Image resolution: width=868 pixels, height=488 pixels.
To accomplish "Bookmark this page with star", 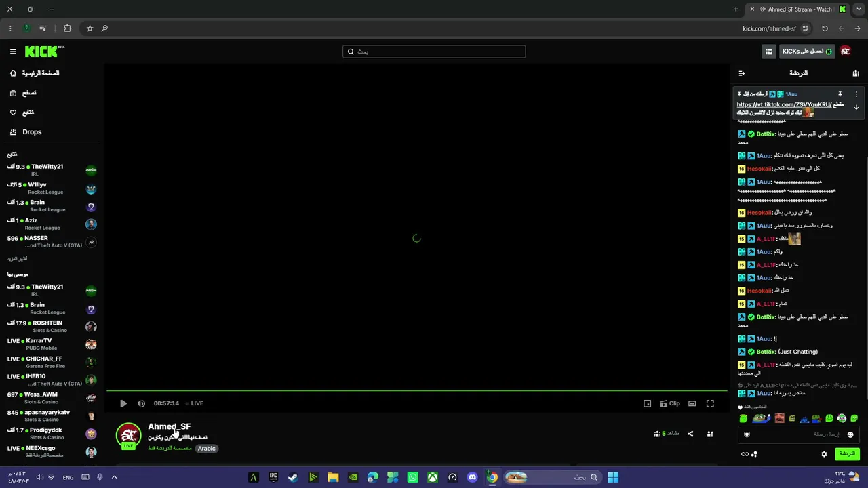I will point(90,28).
